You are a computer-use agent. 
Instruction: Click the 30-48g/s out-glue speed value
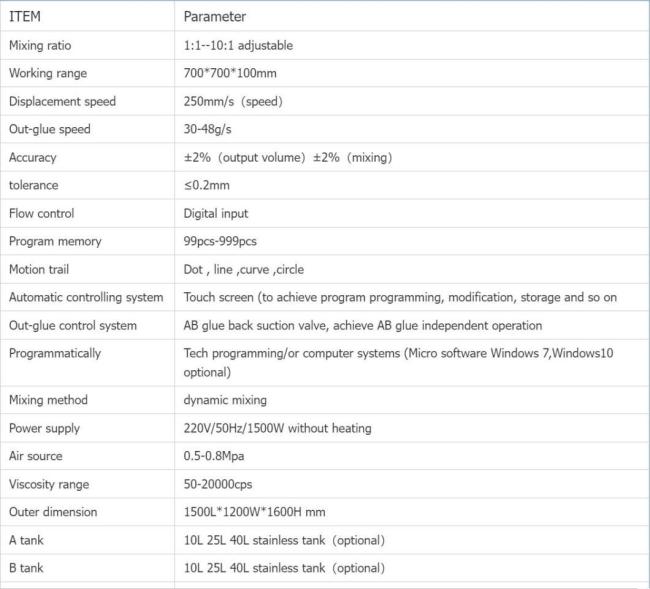click(x=210, y=129)
